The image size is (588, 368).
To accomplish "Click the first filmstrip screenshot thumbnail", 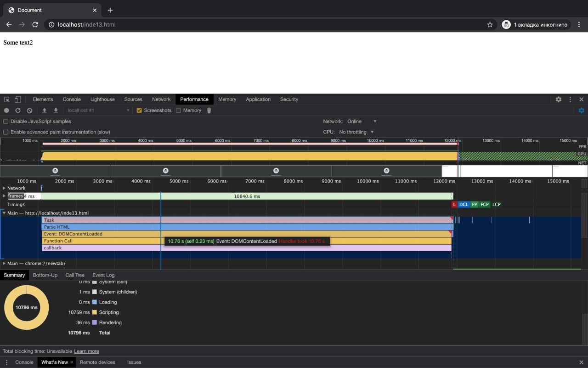I will (x=55, y=171).
